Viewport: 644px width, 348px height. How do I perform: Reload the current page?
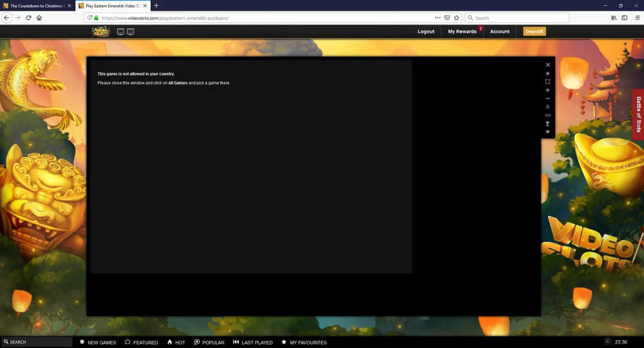click(x=28, y=17)
